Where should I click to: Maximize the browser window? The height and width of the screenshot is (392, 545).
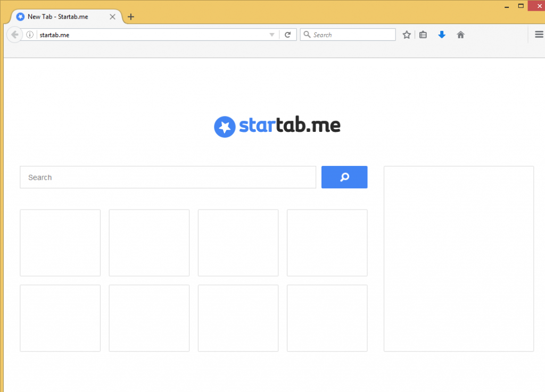click(521, 6)
